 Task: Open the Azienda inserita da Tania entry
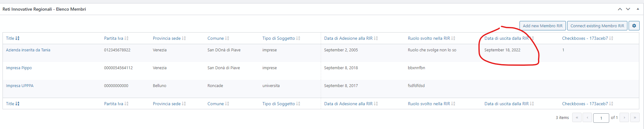tap(28, 50)
